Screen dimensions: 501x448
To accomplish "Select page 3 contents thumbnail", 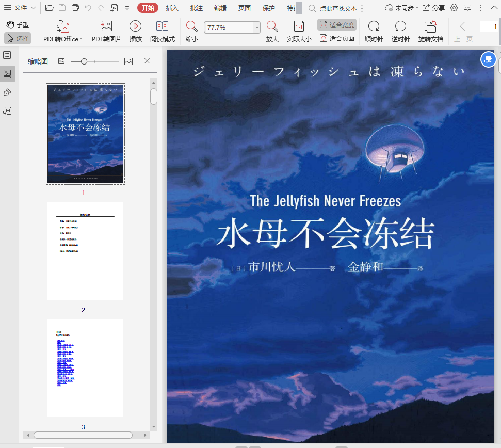I will [x=85, y=368].
